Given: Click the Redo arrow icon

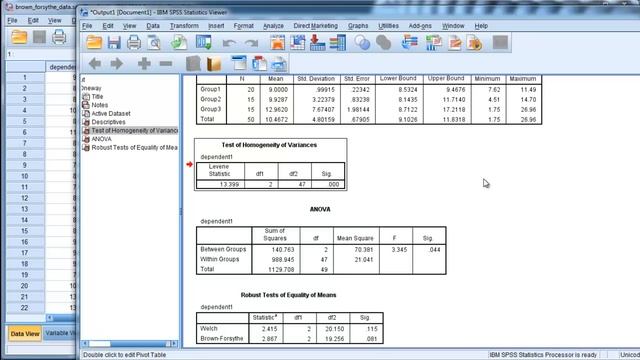Looking at the screenshot, I should (251, 43).
